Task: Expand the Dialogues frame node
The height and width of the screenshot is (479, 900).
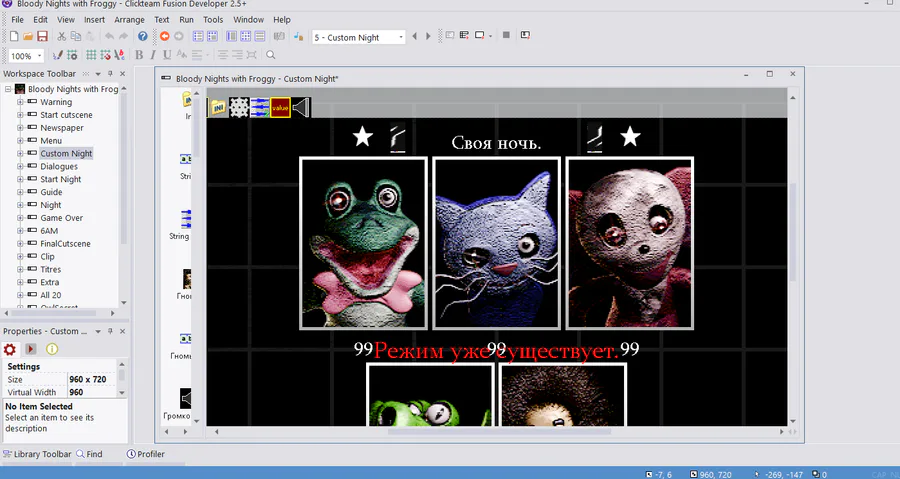Action: pyautogui.click(x=20, y=166)
